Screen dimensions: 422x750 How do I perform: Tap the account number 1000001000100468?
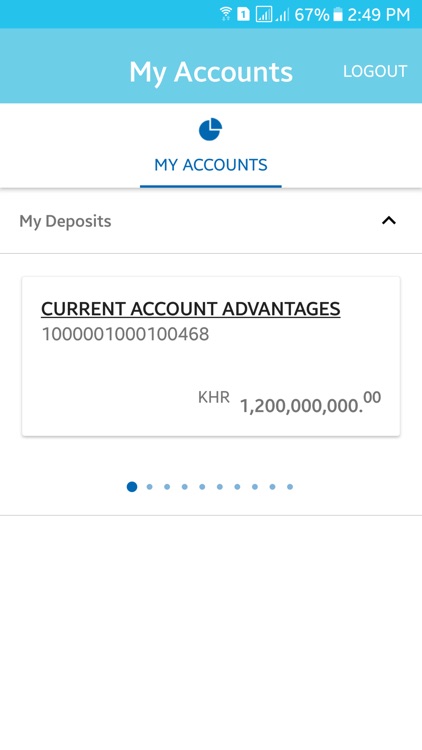pos(125,334)
